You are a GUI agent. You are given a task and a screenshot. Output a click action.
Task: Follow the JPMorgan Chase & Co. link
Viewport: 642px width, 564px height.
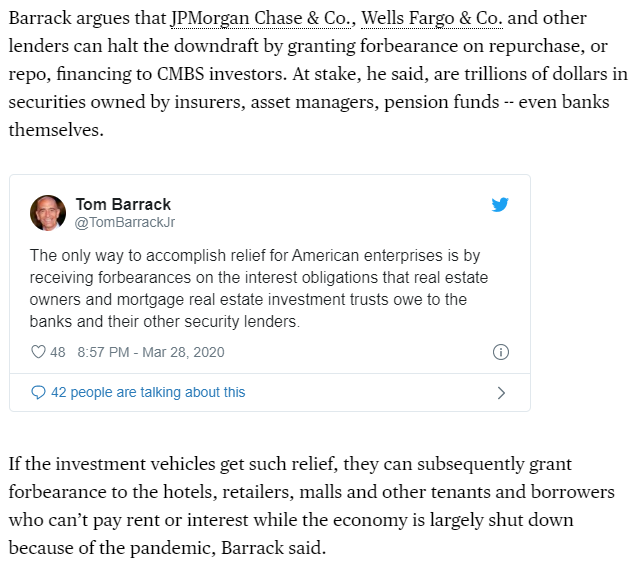(260, 18)
